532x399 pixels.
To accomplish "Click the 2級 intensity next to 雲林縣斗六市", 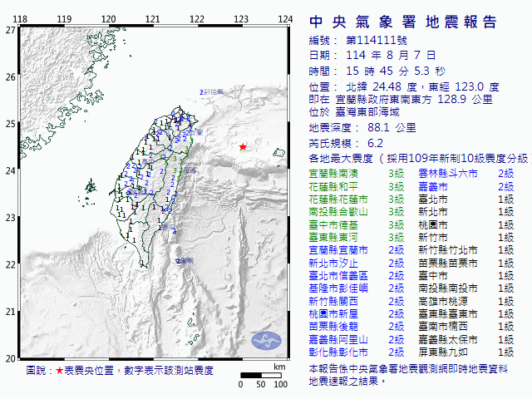I will coord(506,174).
